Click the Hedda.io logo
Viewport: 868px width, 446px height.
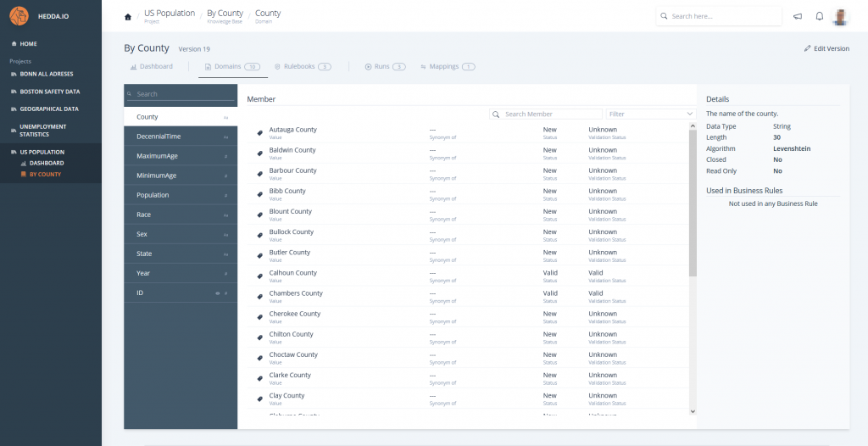[x=19, y=16]
